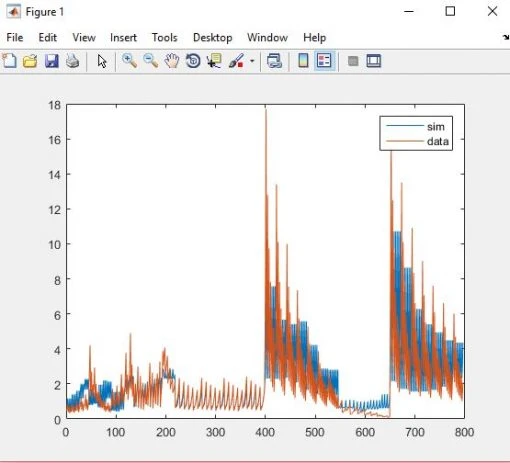Toggle the Link Plot tool

(274, 61)
